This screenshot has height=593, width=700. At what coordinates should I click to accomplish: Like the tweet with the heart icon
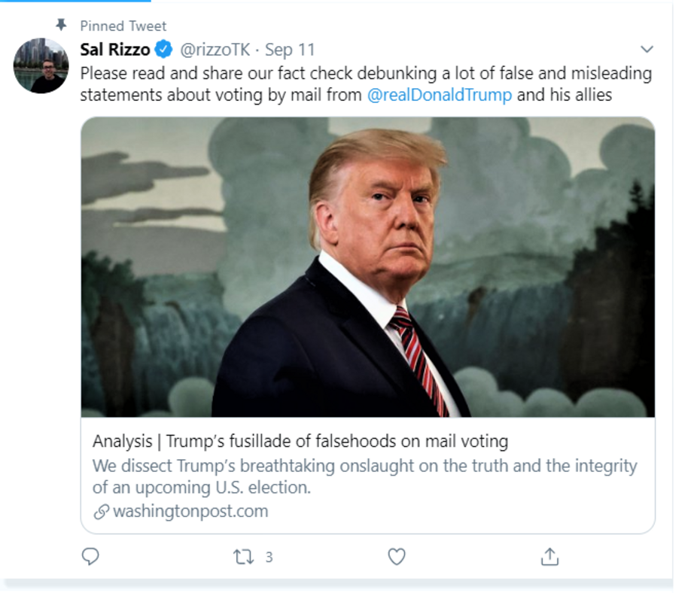(x=397, y=556)
